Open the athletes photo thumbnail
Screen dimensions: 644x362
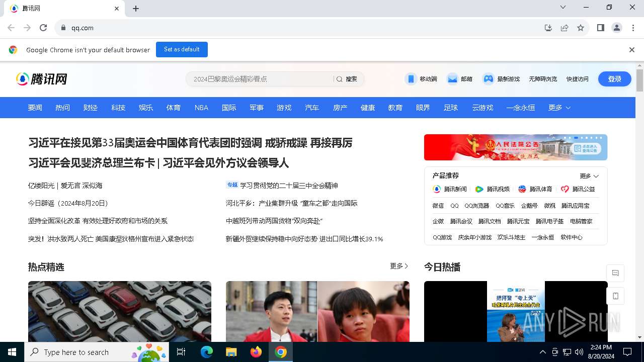pos(317,311)
